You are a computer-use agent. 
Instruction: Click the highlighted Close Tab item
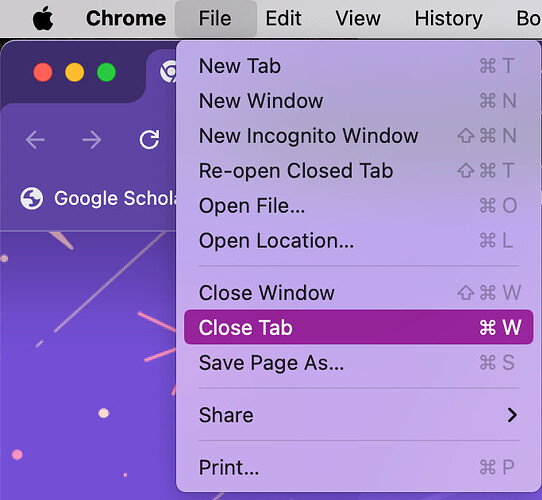(x=358, y=327)
